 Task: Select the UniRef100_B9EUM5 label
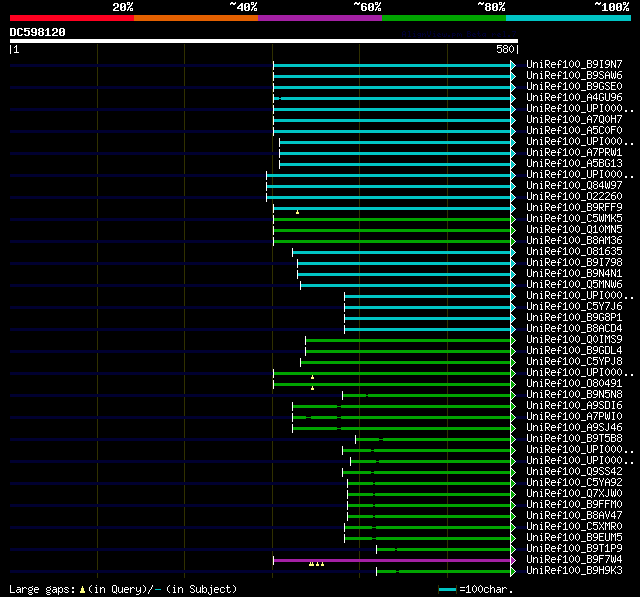click(x=574, y=538)
